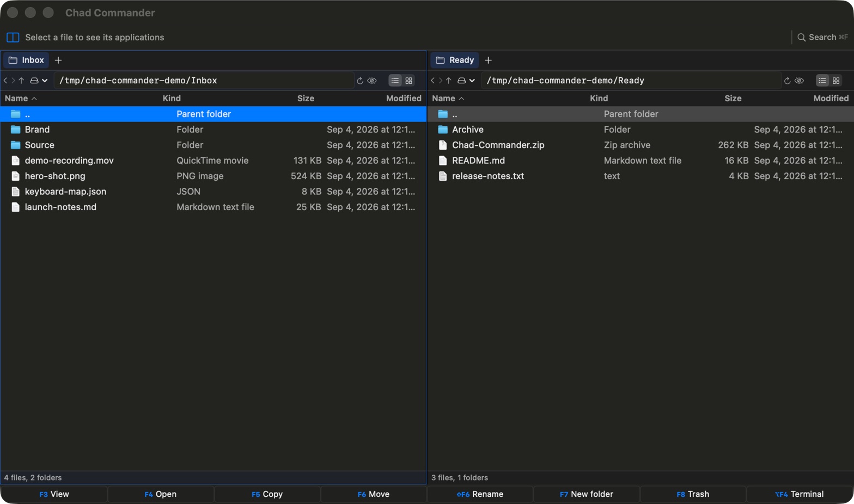Click the F3 View button
The width and height of the screenshot is (854, 504).
(x=54, y=494)
